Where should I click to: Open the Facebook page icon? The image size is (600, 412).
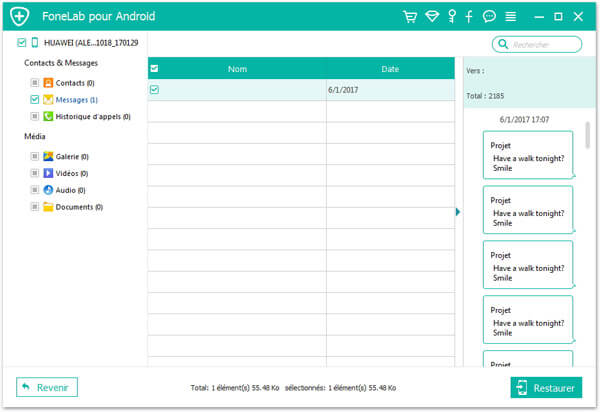click(469, 16)
